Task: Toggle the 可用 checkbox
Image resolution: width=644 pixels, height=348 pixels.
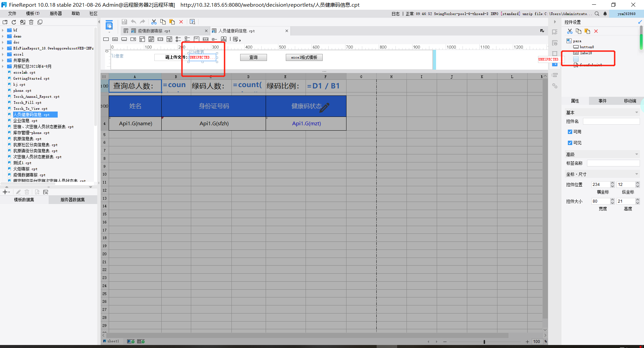Action: (570, 132)
